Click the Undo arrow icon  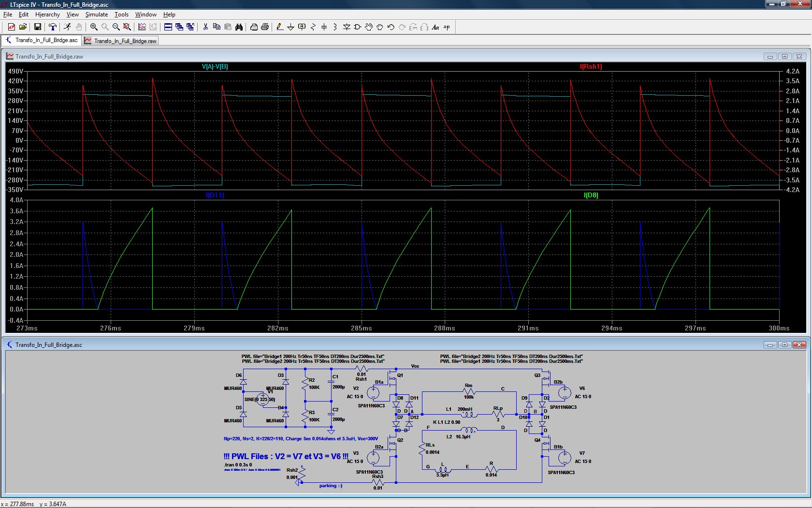[391, 27]
